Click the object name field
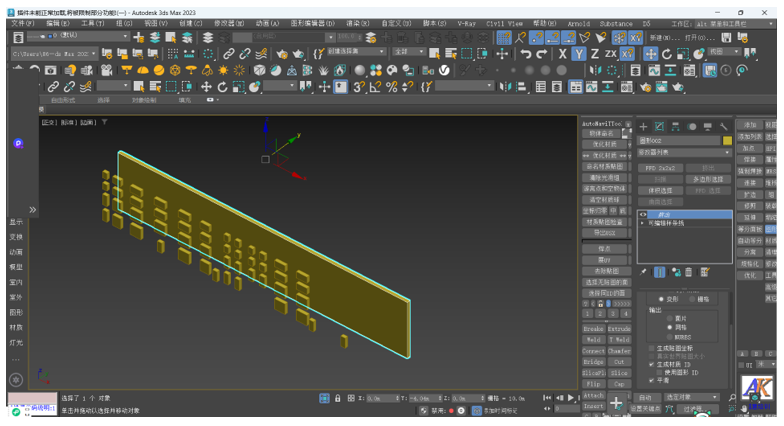Image resolution: width=784 pixels, height=426 pixels. 675,141
